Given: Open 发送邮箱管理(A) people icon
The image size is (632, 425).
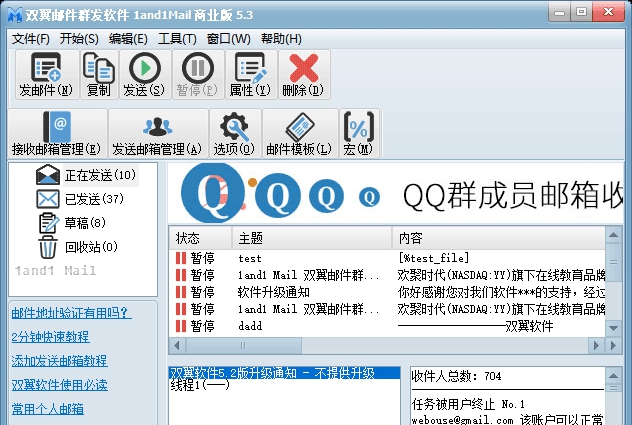Looking at the screenshot, I should (158, 127).
